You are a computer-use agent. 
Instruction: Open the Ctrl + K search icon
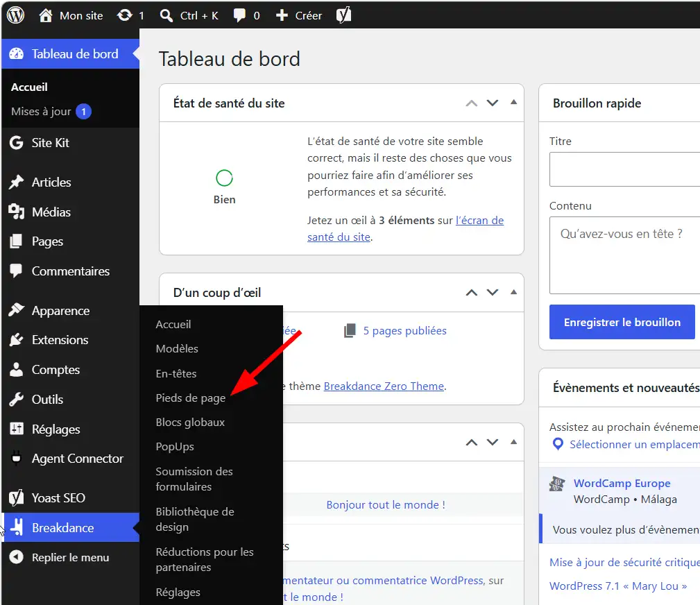tap(166, 16)
